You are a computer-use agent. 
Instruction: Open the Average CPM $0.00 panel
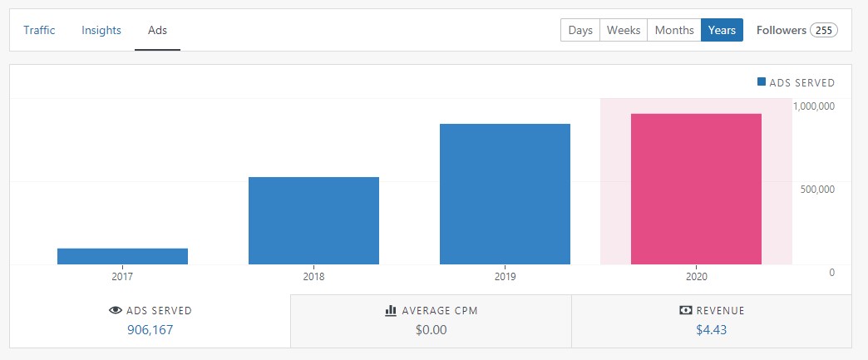[431, 321]
